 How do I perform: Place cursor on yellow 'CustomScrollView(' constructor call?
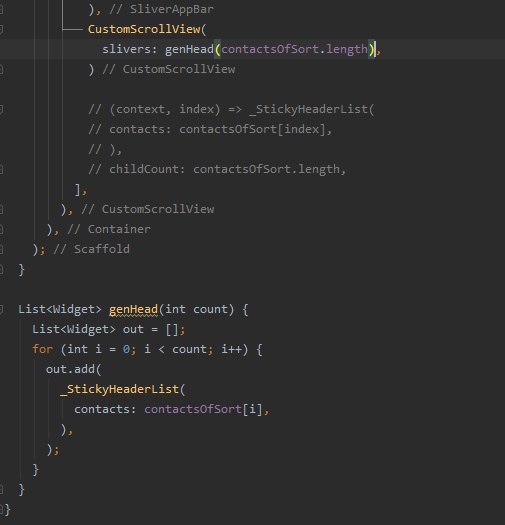(147, 29)
